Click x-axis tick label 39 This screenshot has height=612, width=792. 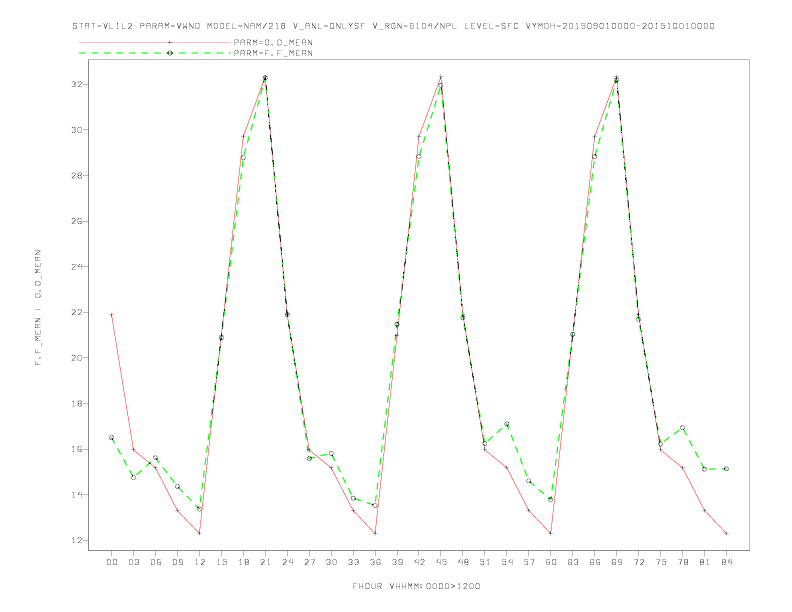[397, 562]
